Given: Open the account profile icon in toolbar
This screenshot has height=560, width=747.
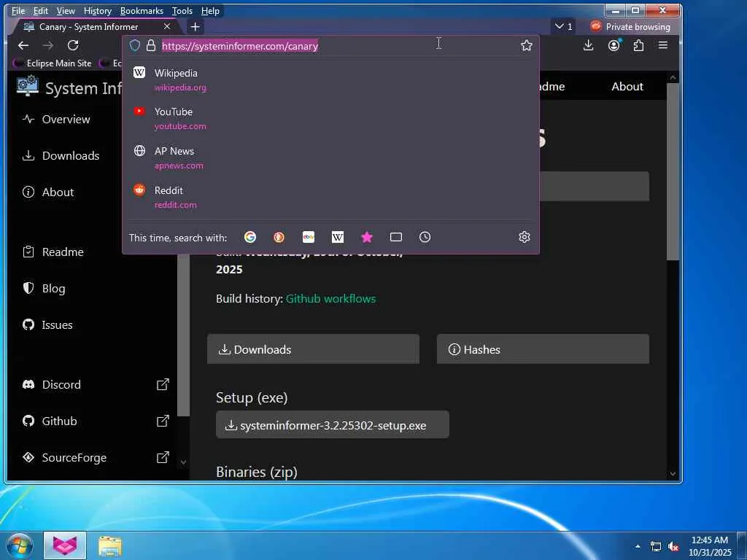Looking at the screenshot, I should pos(614,45).
